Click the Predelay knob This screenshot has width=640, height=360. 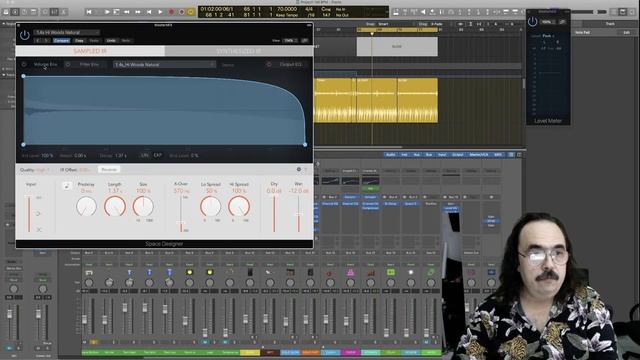[86, 207]
